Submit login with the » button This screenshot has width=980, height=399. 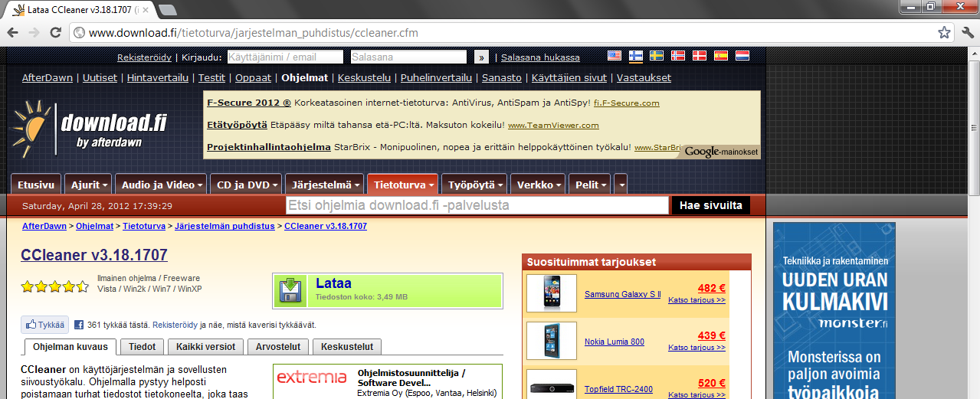481,57
